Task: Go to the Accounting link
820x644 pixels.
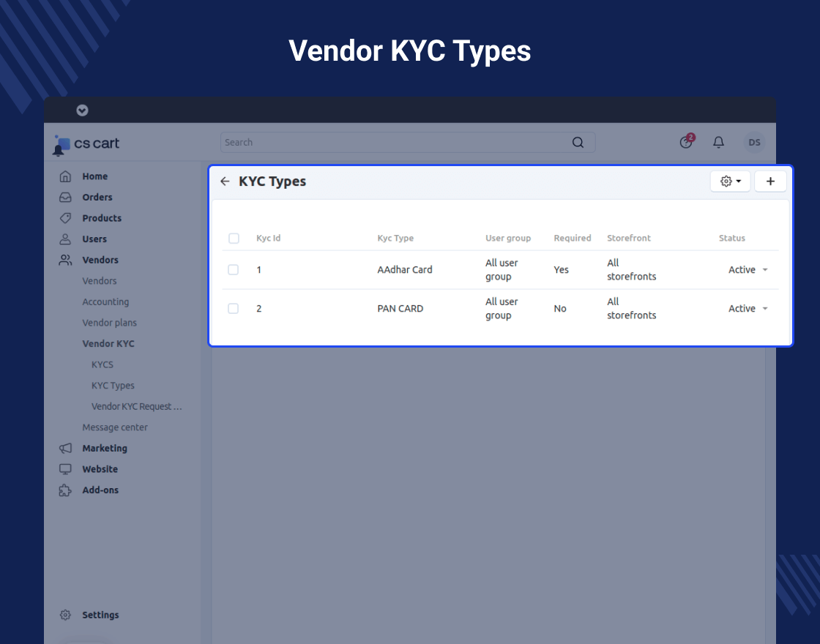Action: pos(105,302)
